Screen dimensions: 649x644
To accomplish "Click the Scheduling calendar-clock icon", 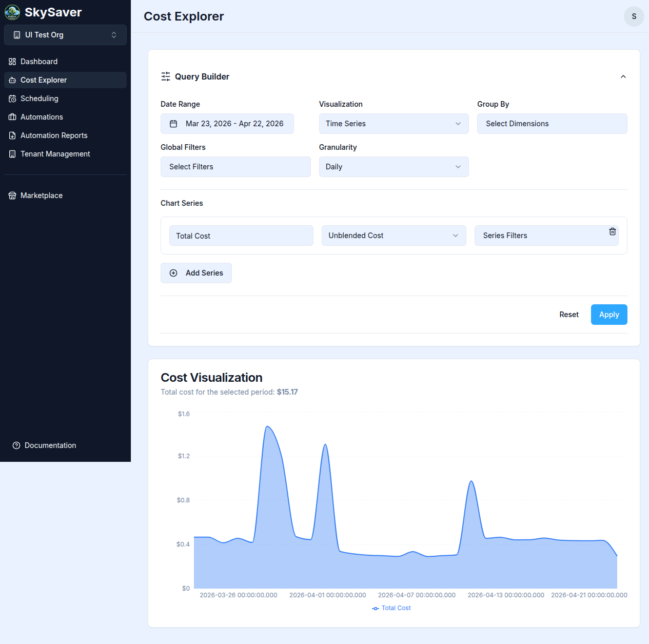I will click(12, 99).
